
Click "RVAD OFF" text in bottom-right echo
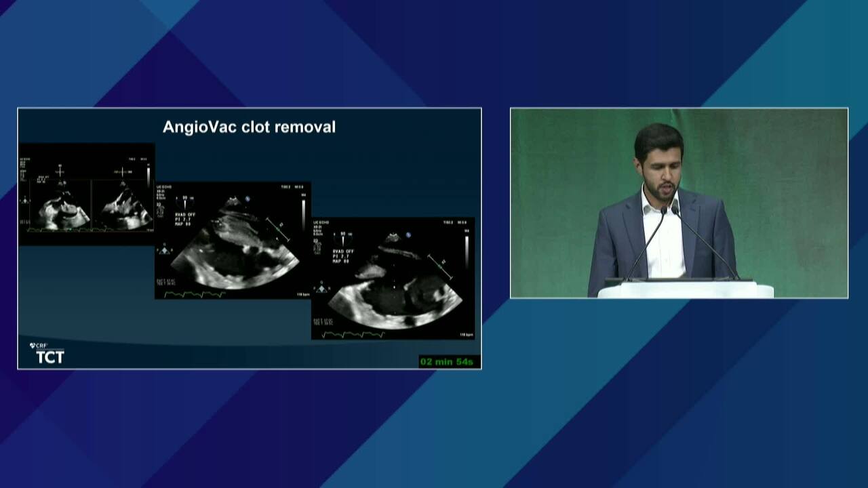tap(344, 251)
